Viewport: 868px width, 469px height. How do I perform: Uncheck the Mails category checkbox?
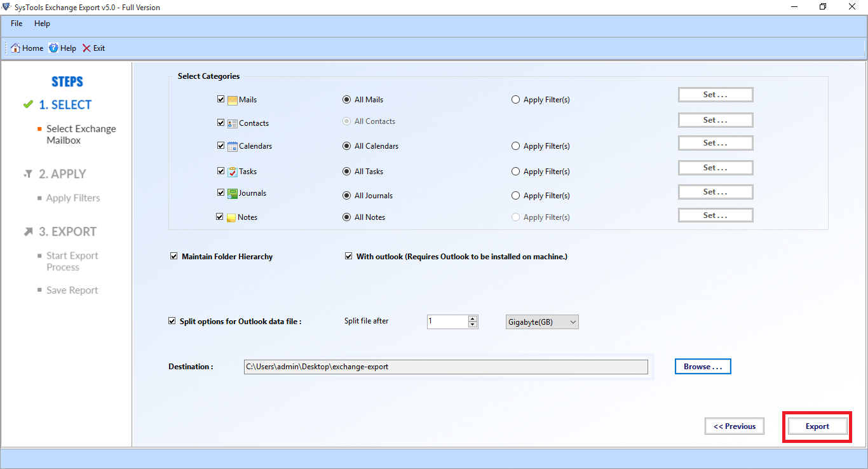(x=220, y=99)
